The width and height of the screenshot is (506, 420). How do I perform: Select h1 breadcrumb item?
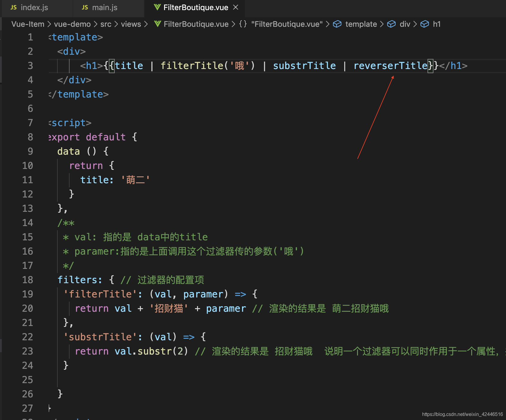(437, 24)
